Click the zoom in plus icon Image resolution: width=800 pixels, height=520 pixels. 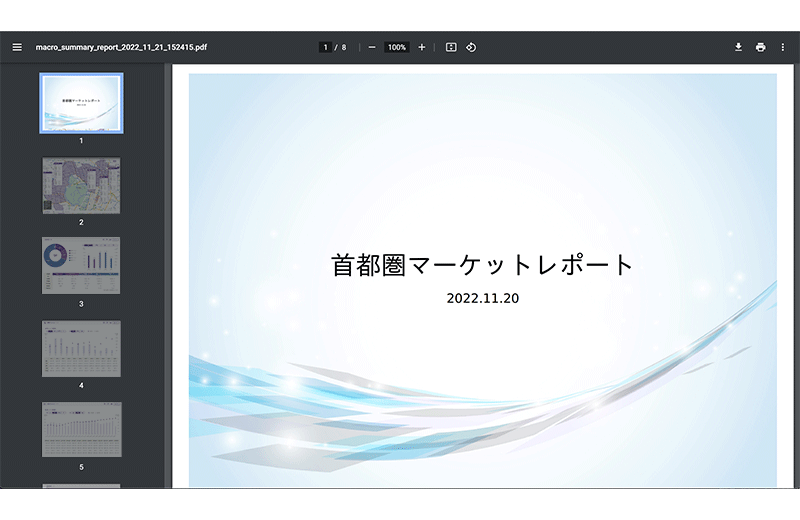coord(421,47)
